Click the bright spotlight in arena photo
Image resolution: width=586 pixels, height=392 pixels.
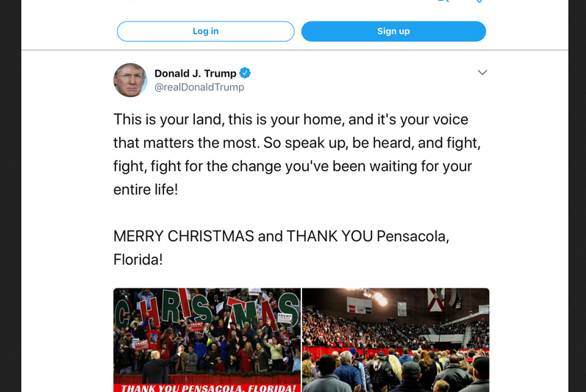(x=380, y=299)
